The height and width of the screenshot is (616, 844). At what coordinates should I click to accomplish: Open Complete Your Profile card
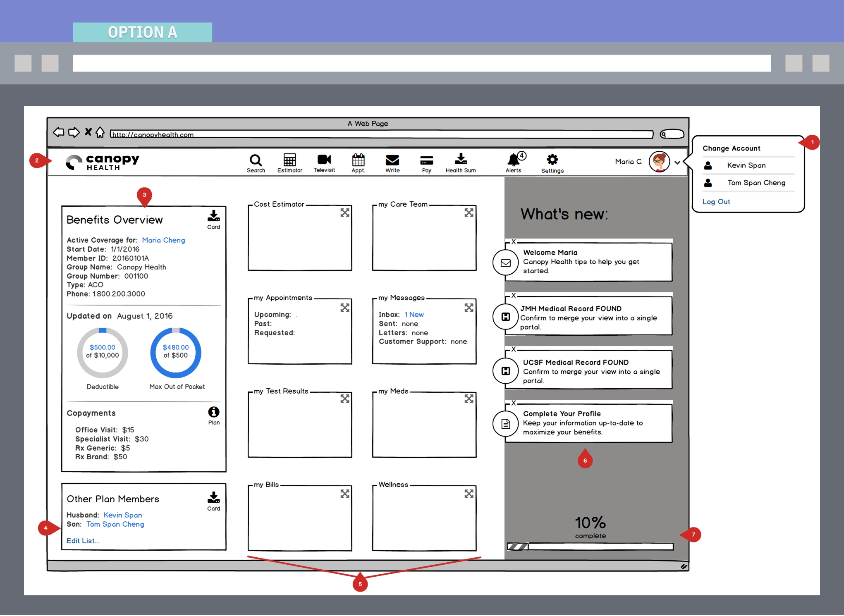[x=589, y=423]
